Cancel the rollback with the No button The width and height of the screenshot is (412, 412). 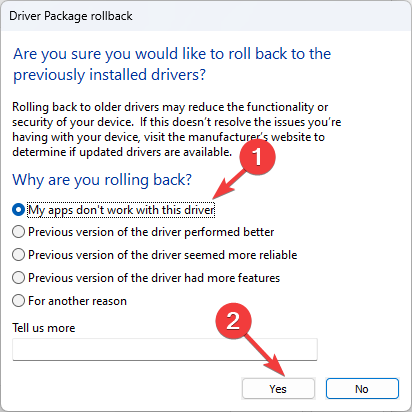click(x=362, y=389)
